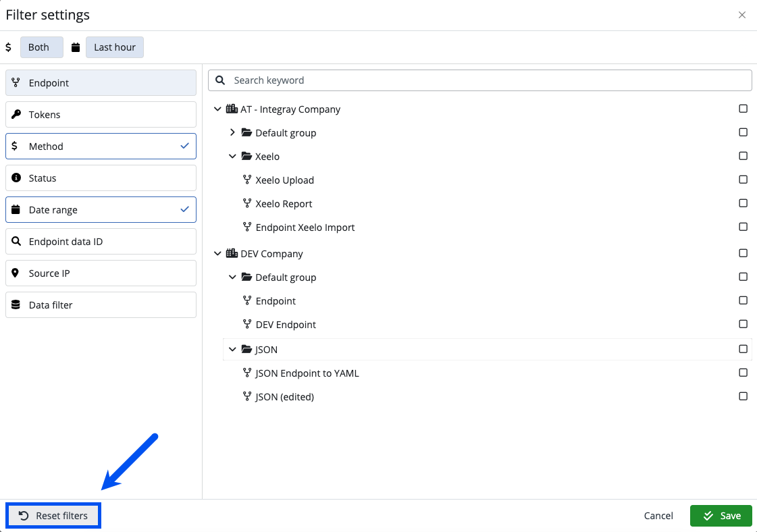Click the Date range calendar icon

[x=16, y=209]
